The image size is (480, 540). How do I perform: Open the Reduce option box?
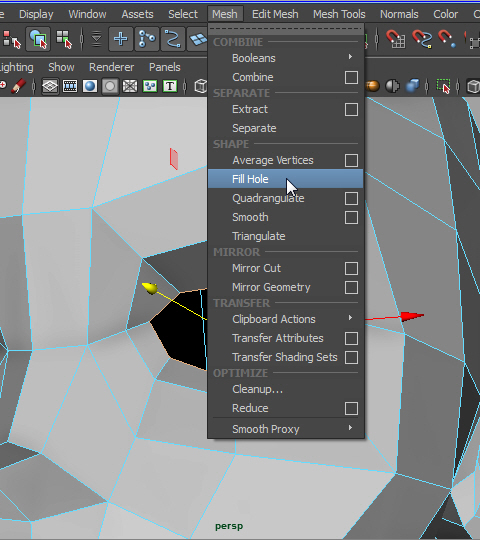pyautogui.click(x=351, y=408)
